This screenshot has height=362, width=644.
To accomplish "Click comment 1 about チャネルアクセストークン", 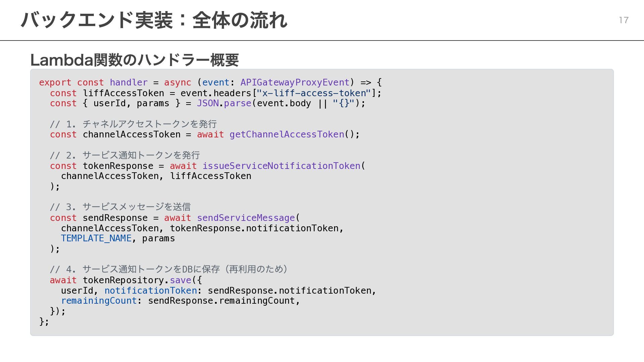I will pos(133,124).
